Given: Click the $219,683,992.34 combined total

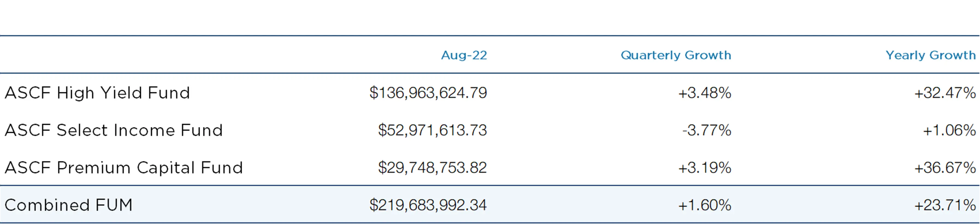Looking at the screenshot, I should tap(428, 205).
